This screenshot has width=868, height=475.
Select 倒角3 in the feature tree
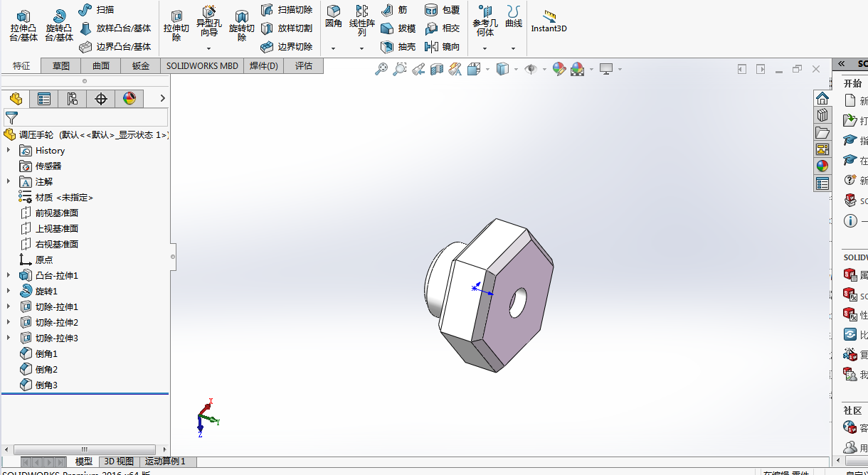point(39,385)
